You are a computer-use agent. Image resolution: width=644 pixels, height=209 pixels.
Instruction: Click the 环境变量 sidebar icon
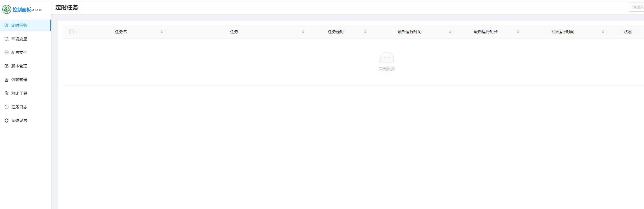coord(7,39)
